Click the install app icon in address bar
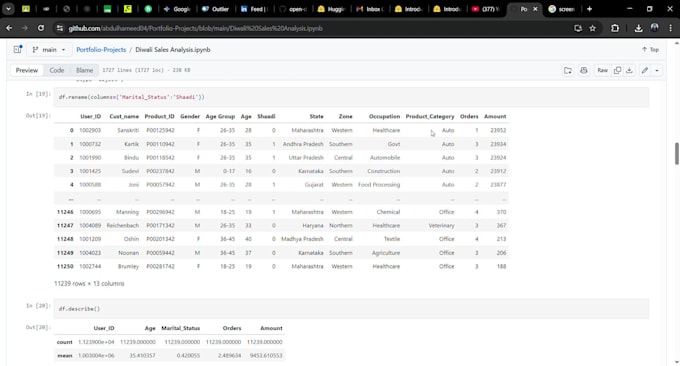Image resolution: width=680 pixels, height=366 pixels. tap(578, 28)
